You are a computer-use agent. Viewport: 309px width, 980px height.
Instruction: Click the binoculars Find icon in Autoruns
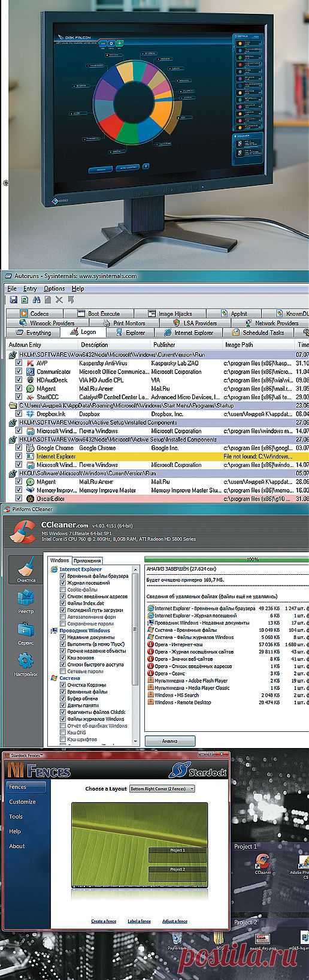click(36, 299)
